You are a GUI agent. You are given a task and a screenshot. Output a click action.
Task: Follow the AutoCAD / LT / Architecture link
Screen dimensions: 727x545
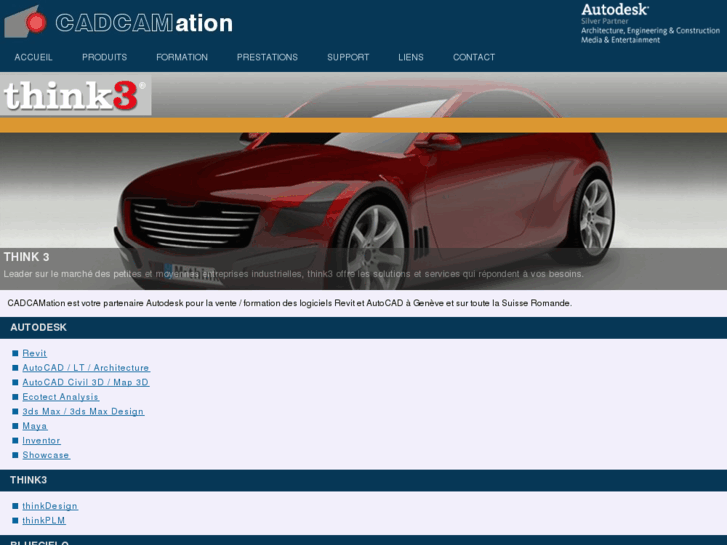click(86, 368)
